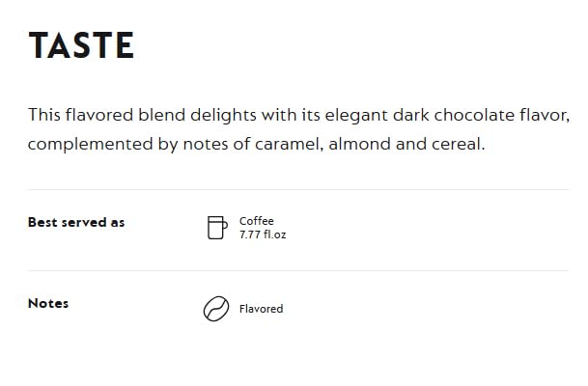Click the divider line above the Notes row

(x=298, y=271)
